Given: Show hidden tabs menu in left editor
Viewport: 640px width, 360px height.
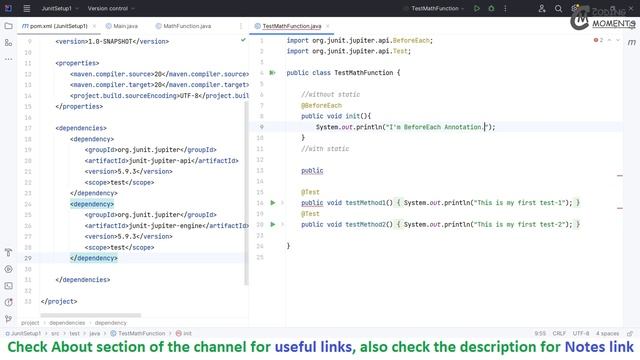Looking at the screenshot, I should coord(241,26).
